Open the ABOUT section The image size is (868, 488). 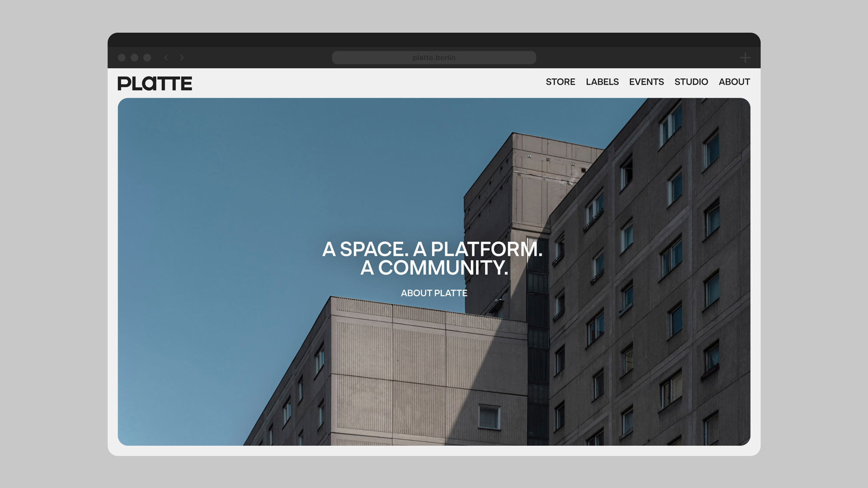click(x=734, y=82)
